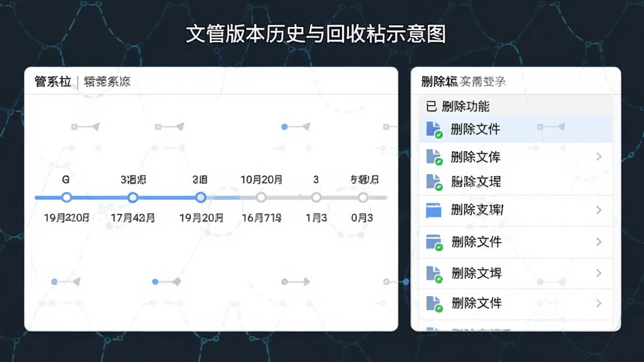
Task: Click the gray arrow connector at bottom center
Action: click(296, 282)
